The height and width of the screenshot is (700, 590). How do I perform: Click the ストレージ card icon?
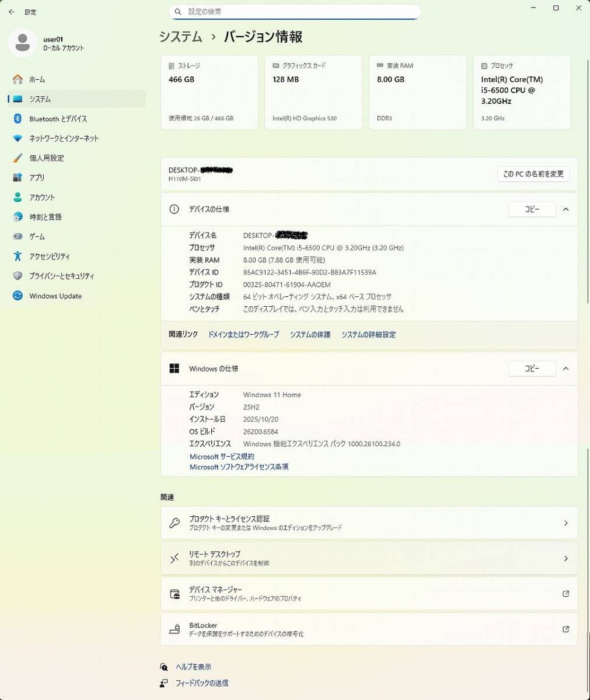[172, 66]
